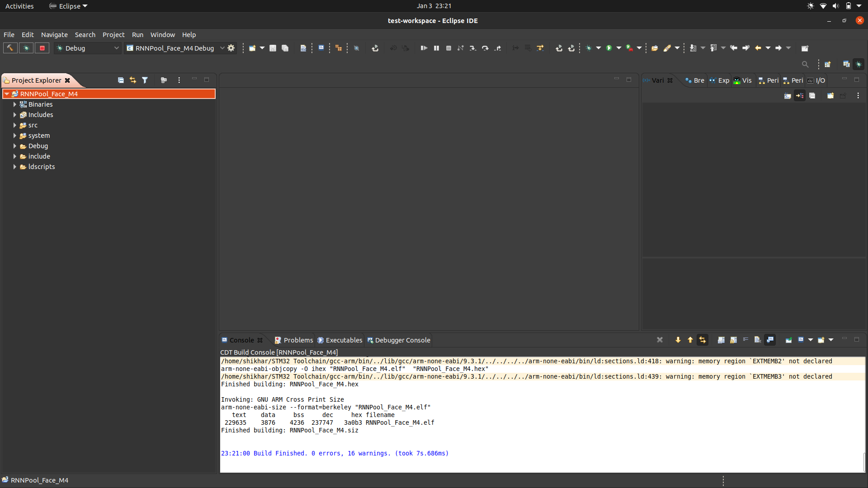Open the Activities overview

tap(19, 6)
